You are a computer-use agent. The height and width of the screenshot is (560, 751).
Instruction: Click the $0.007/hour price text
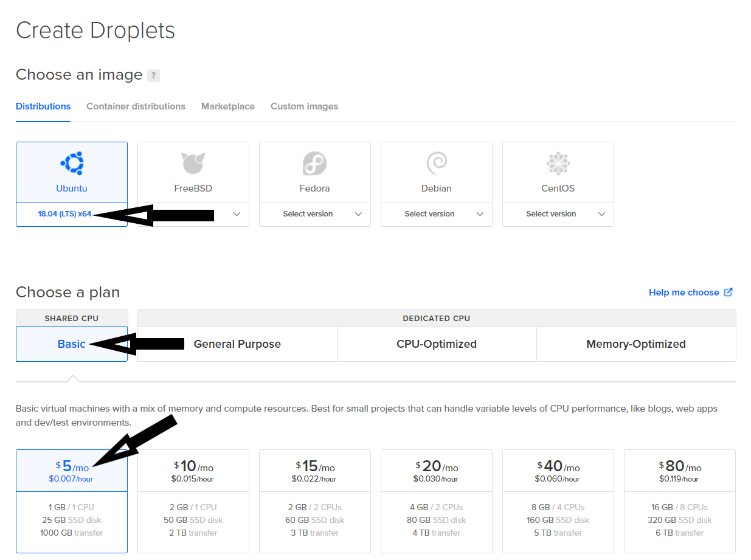tap(71, 479)
